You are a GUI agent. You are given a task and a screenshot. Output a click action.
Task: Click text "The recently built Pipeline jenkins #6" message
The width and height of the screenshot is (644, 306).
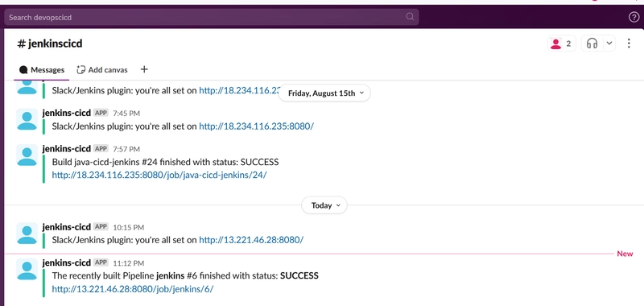pyautogui.click(x=185, y=275)
